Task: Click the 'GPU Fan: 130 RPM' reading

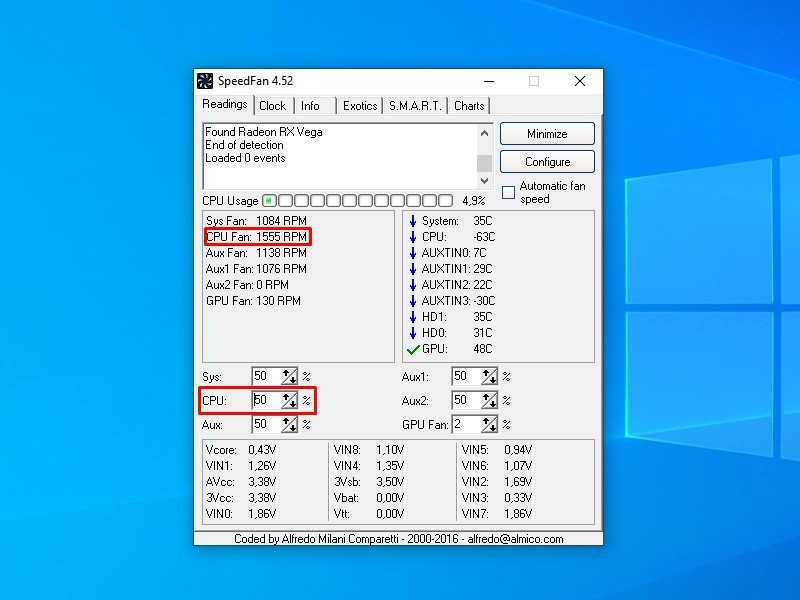Action: pos(253,301)
